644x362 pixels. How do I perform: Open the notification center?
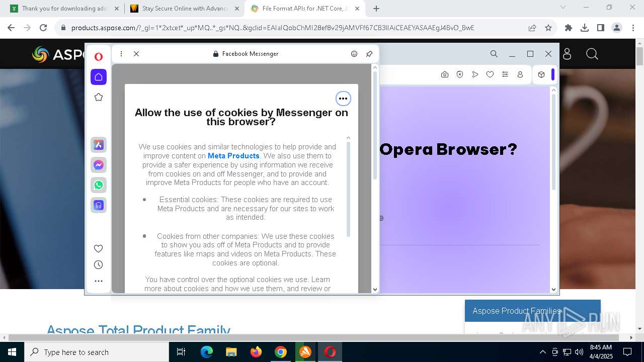pyautogui.click(x=627, y=352)
